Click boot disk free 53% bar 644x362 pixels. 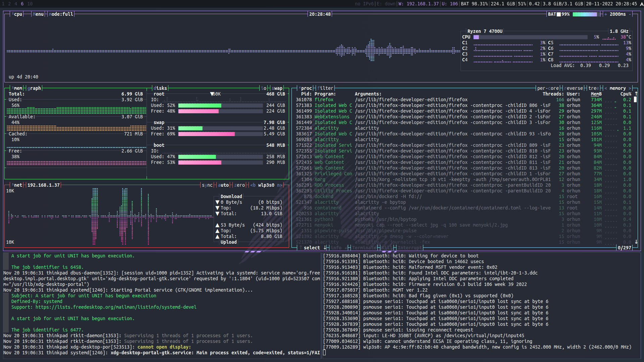coord(220,162)
